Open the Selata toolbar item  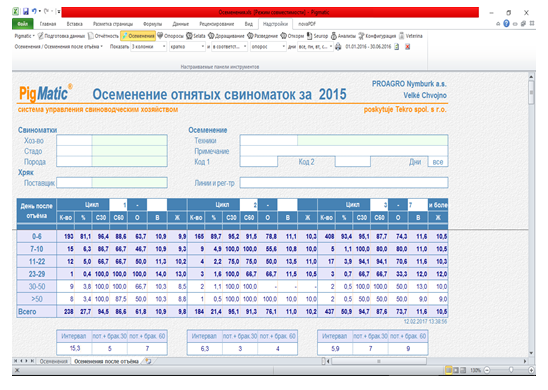point(196,36)
